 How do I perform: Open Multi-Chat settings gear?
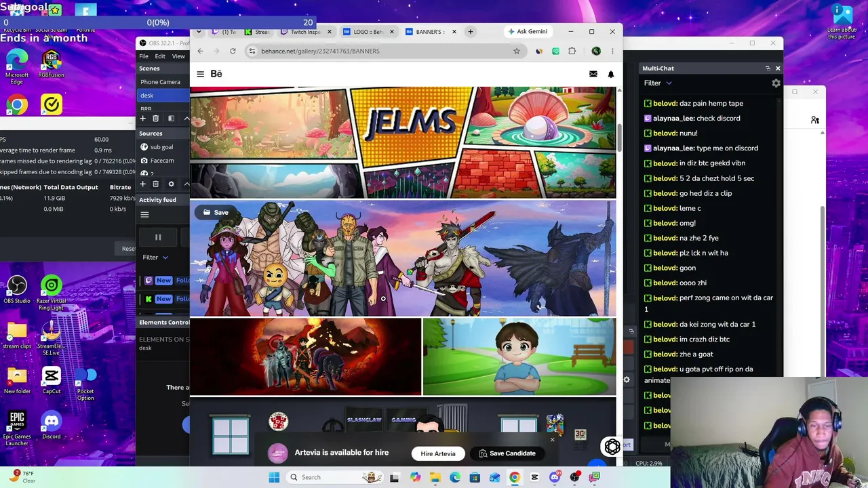coord(776,83)
